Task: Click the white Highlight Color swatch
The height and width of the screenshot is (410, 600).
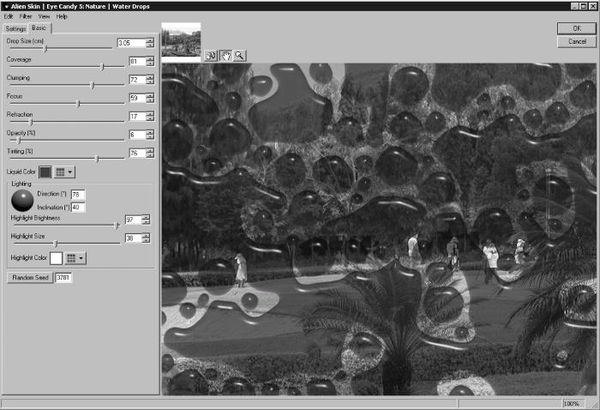Action: point(54,257)
